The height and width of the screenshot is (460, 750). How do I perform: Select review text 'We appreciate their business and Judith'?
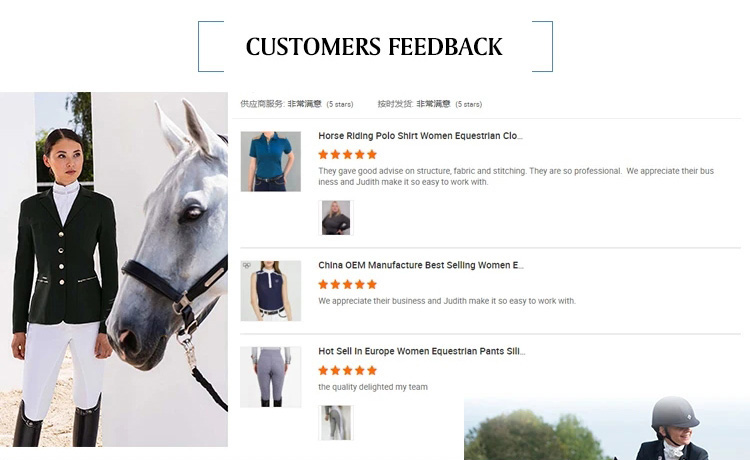[x=447, y=301]
